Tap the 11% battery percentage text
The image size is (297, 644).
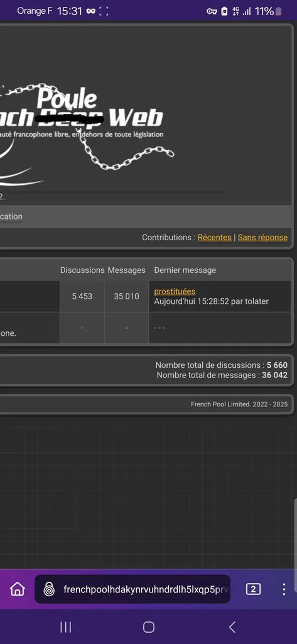coord(264,11)
